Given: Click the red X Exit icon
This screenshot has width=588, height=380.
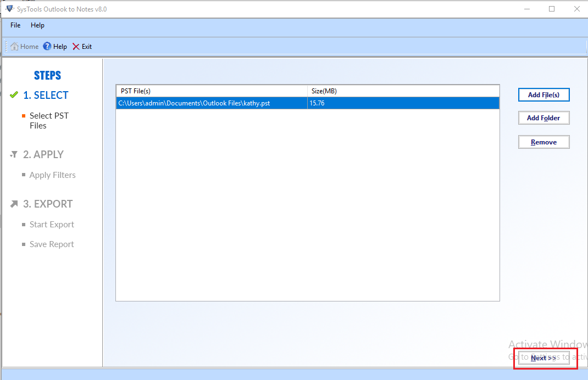Looking at the screenshot, I should pos(76,47).
